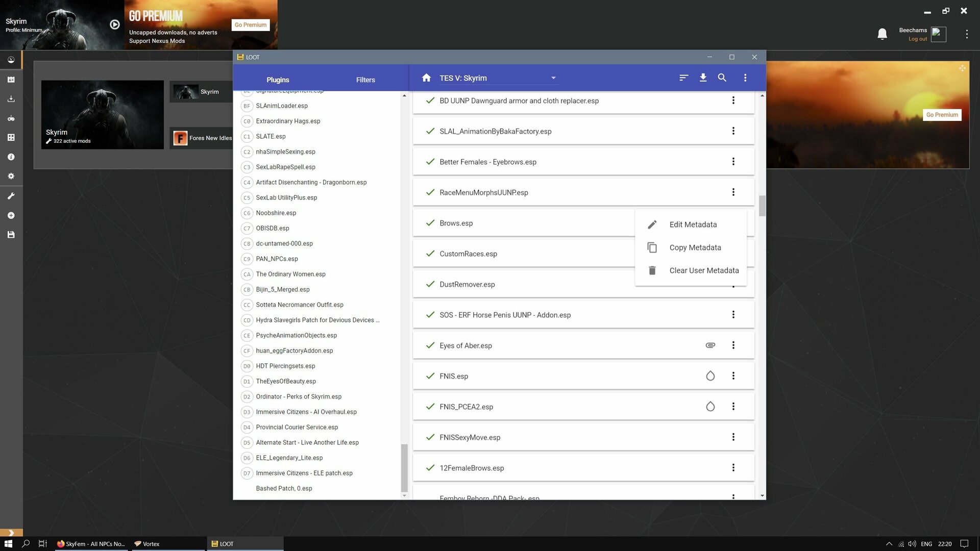The width and height of the screenshot is (980, 551).
Task: Open the three-dot menu for Eyes of Aber.esp
Action: (733, 345)
